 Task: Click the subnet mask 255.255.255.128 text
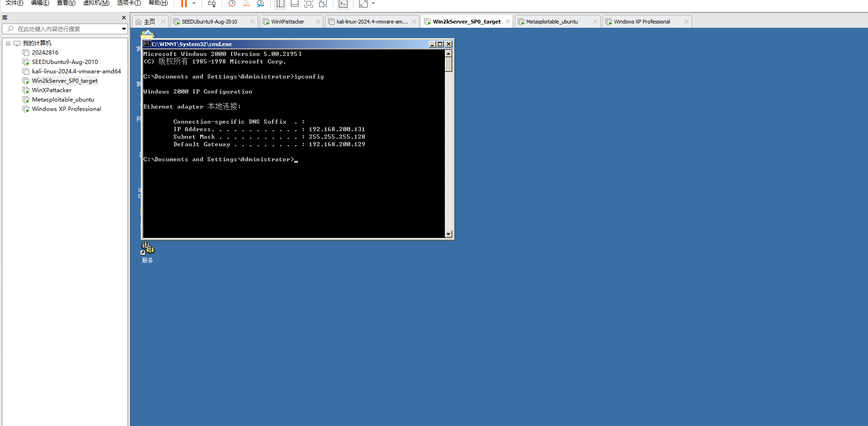[337, 137]
